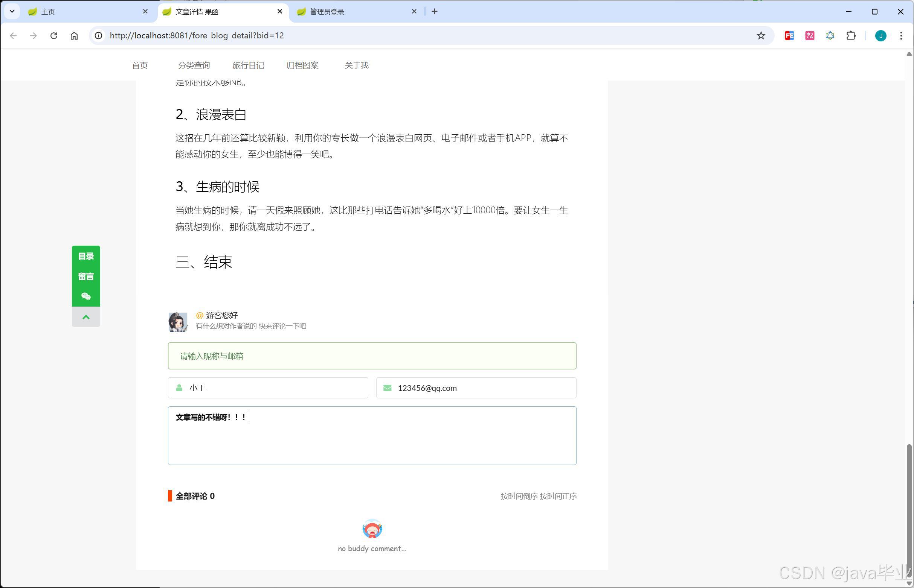Go to 首页 via the navigation bar
The image size is (914, 588).
[139, 65]
